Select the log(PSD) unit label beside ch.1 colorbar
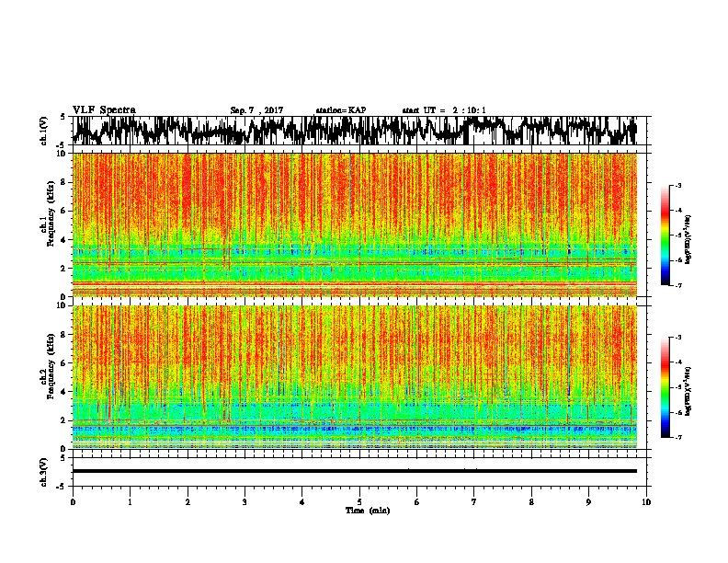Image resolution: width=728 pixels, height=563 pixels. (688, 239)
